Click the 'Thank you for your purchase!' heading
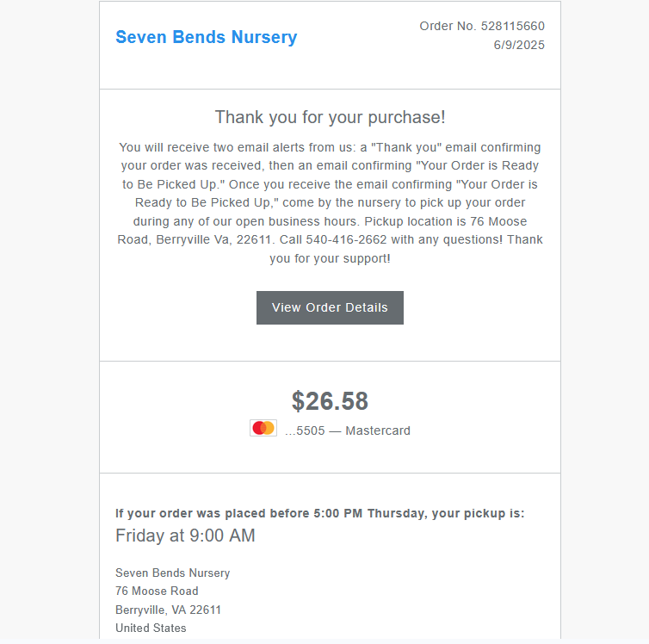This screenshot has width=649, height=644. [330, 117]
